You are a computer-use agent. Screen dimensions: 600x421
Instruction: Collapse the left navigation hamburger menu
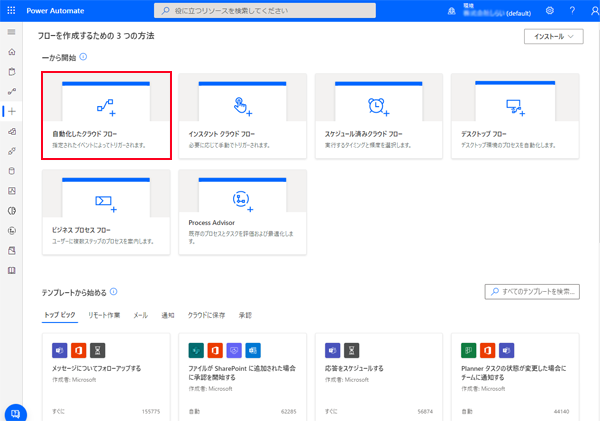[11, 32]
